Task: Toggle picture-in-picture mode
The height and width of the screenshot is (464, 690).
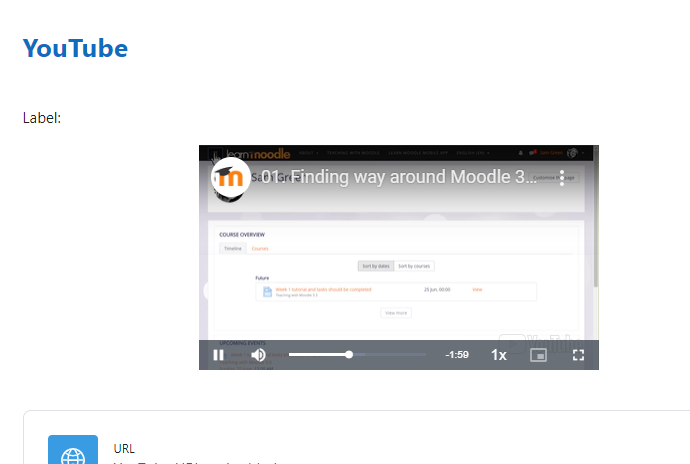Action: pos(538,355)
